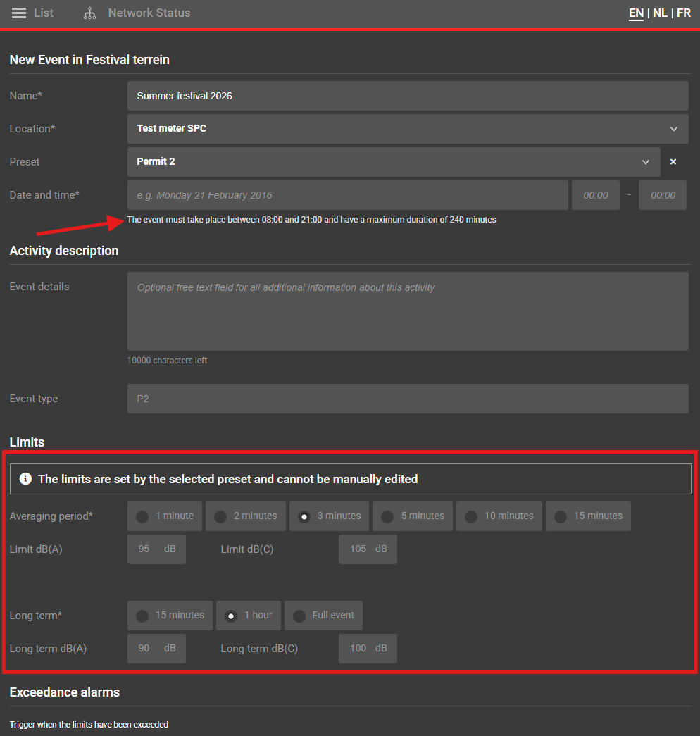Select Full event long term option
The image size is (700, 736).
299,616
